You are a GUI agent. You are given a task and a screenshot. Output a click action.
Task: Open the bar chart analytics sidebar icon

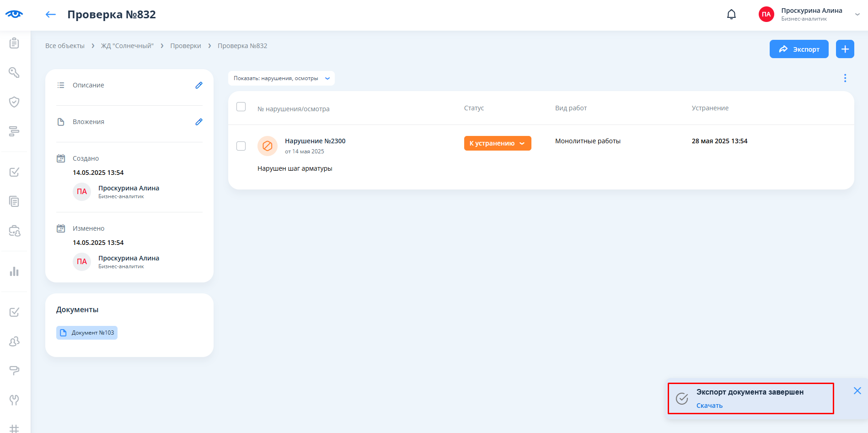pos(14,271)
